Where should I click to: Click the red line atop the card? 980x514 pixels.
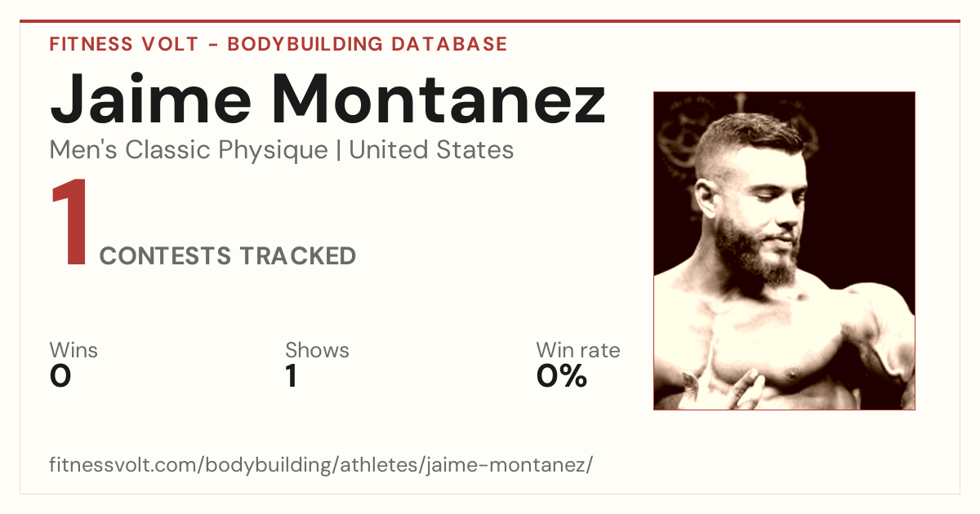[490, 21]
